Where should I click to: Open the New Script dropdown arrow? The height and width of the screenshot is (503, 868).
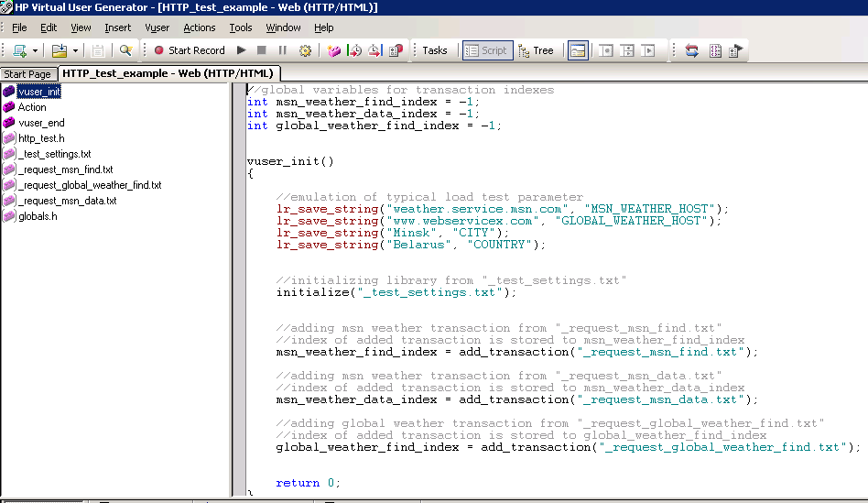(x=35, y=51)
